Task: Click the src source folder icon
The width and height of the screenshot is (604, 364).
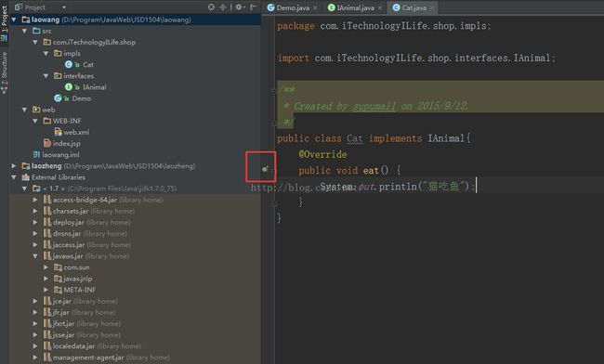Action: click(x=36, y=31)
